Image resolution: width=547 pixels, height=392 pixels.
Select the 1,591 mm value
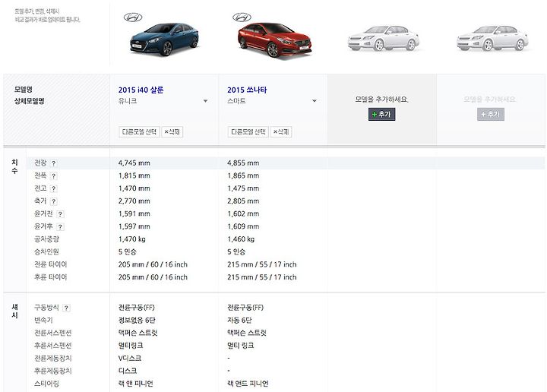[x=134, y=213]
